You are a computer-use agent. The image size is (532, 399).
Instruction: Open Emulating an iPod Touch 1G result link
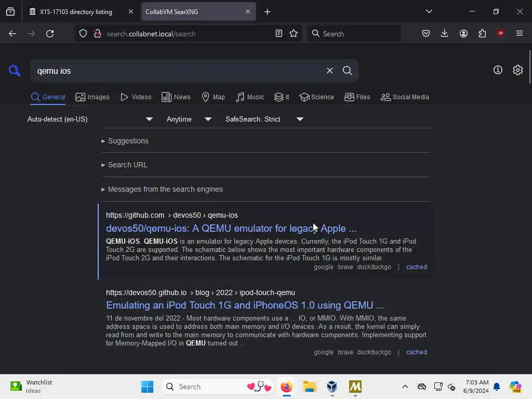pyautogui.click(x=245, y=305)
